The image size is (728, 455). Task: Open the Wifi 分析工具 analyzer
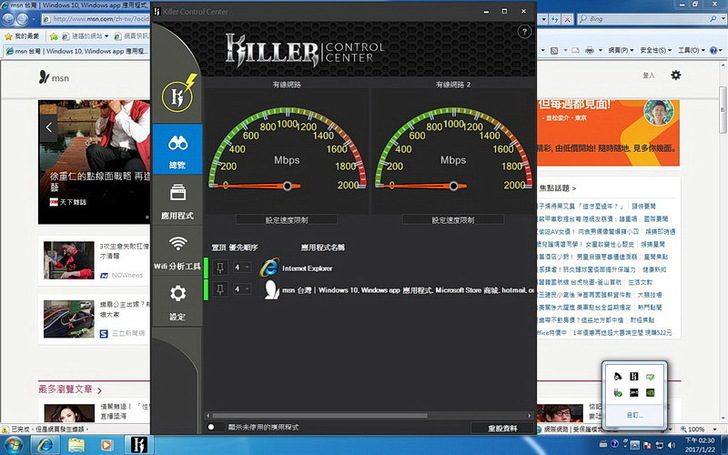pyautogui.click(x=177, y=252)
